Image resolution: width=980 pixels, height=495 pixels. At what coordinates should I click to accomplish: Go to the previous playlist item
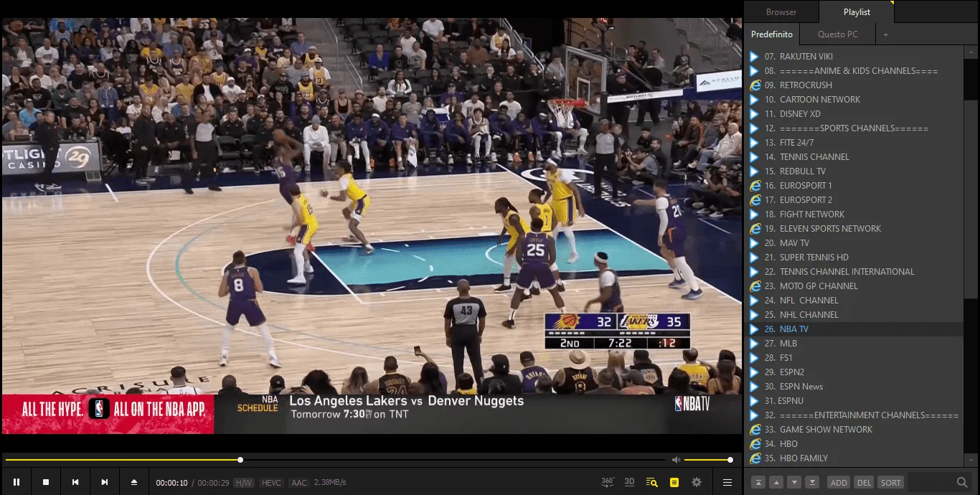75,482
